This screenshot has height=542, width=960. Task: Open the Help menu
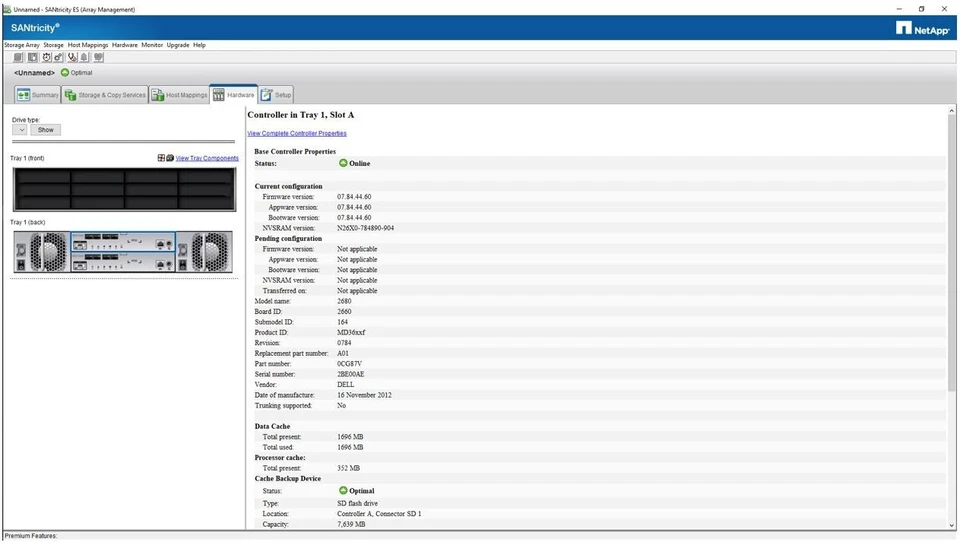pyautogui.click(x=199, y=45)
